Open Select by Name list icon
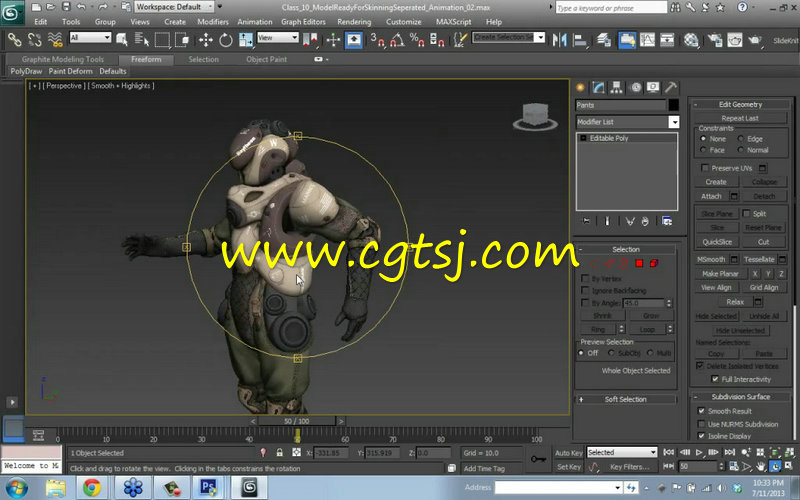This screenshot has height=500, width=800. point(141,39)
